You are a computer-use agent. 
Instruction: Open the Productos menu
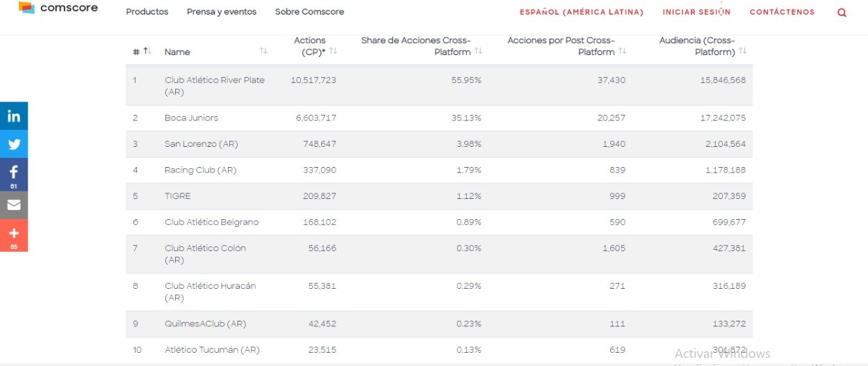click(x=147, y=12)
